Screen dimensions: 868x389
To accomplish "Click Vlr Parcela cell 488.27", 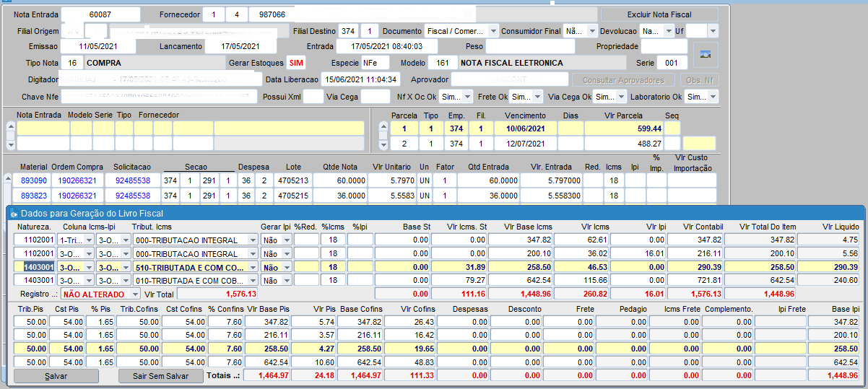I will pyautogui.click(x=624, y=144).
